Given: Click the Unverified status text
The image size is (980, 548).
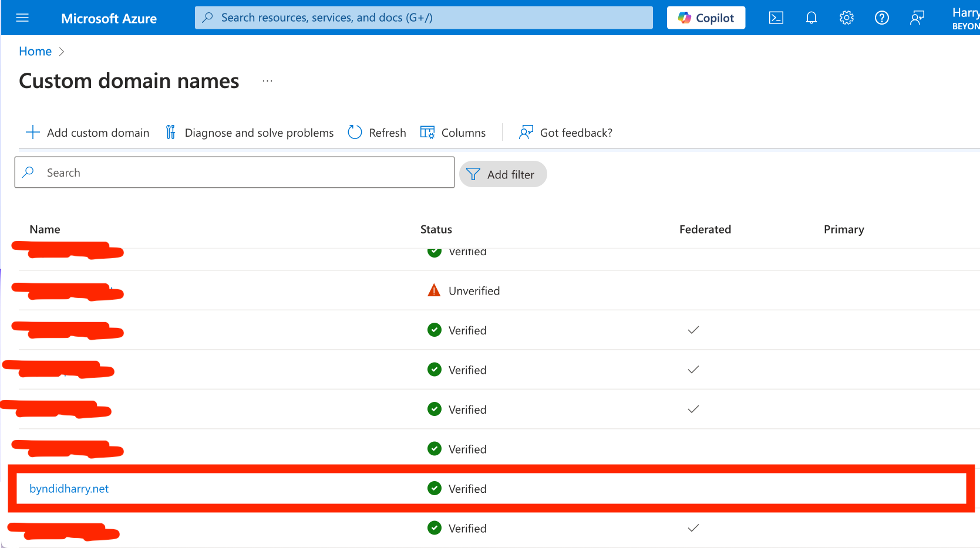Looking at the screenshot, I should [x=474, y=291].
